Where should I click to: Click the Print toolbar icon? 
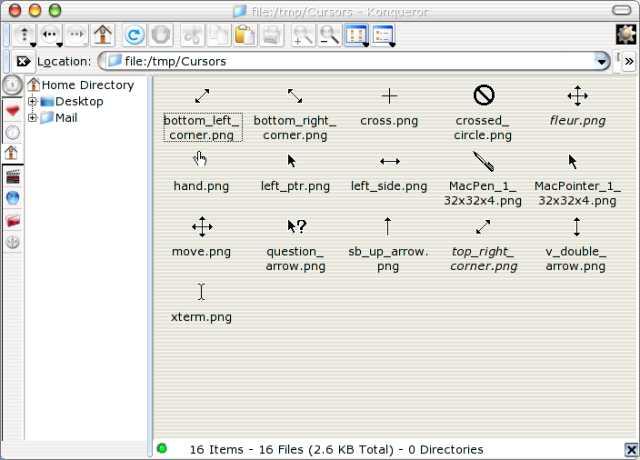[272, 35]
